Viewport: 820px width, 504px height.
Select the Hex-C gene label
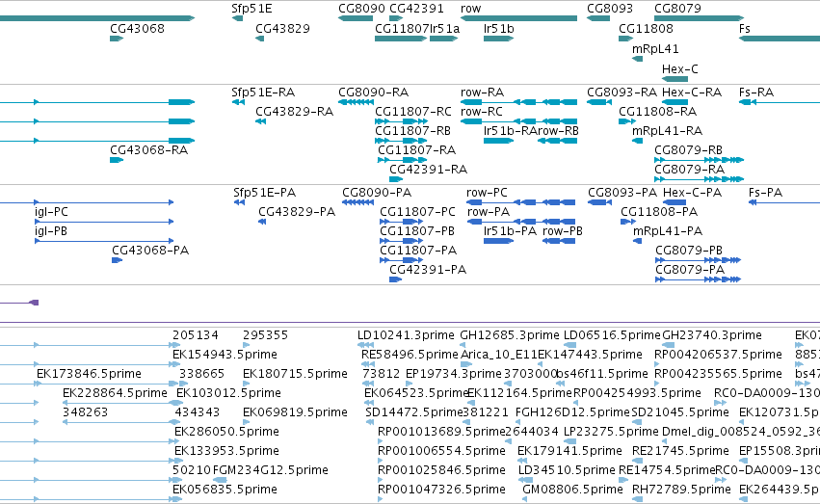(x=680, y=69)
